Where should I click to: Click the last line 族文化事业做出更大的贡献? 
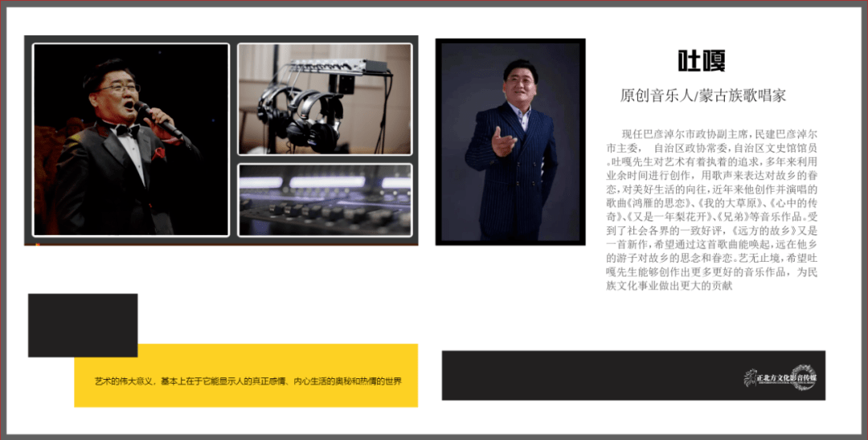669,287
